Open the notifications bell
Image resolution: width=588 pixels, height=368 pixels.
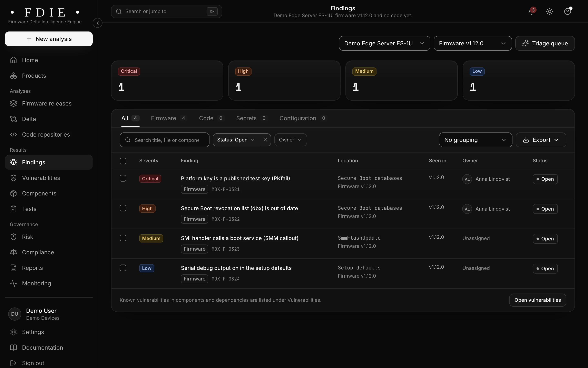(532, 11)
